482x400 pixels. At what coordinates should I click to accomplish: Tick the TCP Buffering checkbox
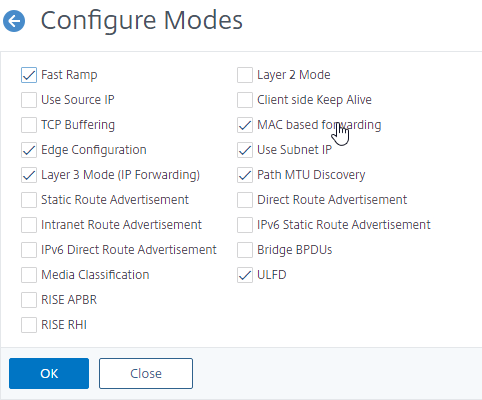click(29, 125)
